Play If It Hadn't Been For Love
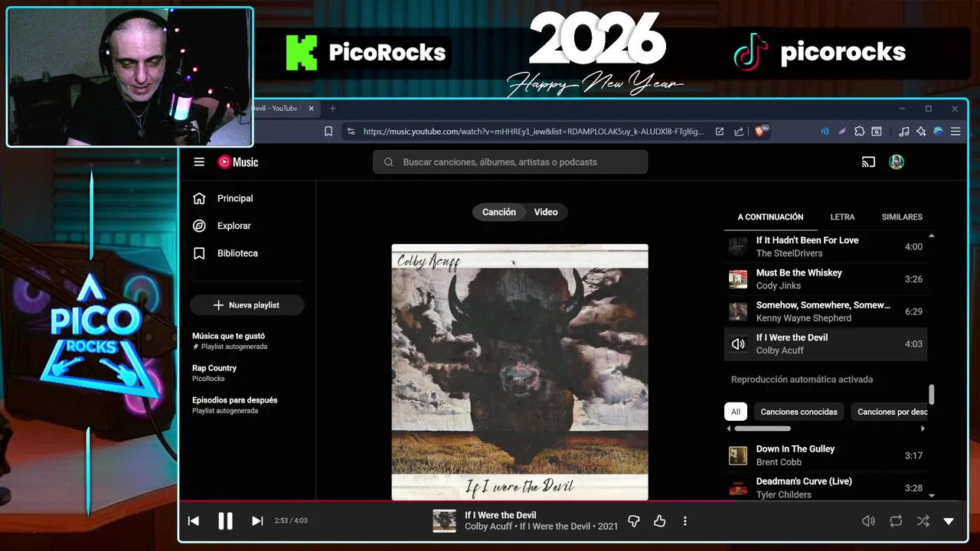This screenshot has width=980, height=551. click(x=825, y=246)
